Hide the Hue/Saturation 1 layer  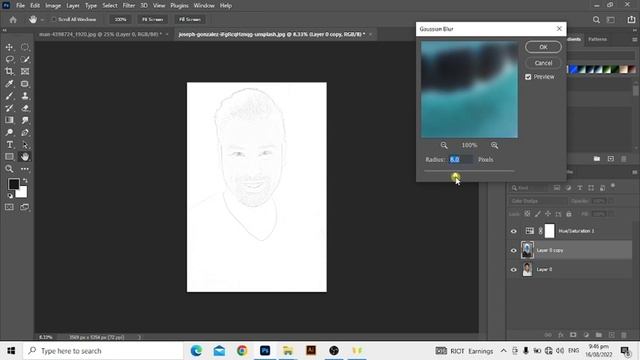513,231
